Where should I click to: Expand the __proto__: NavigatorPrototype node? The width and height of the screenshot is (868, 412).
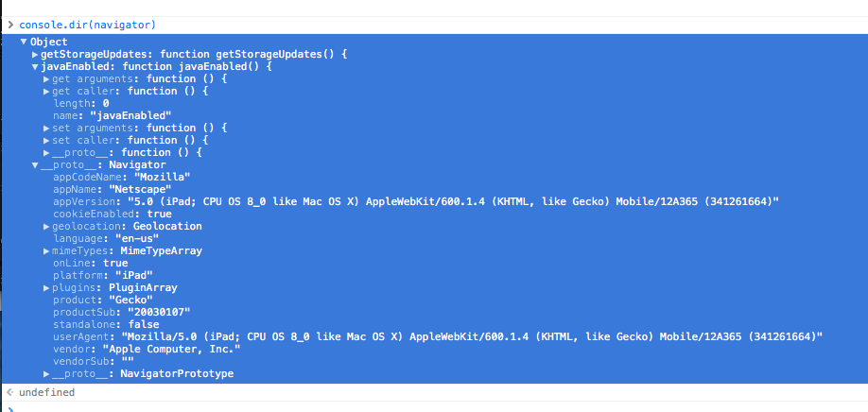(x=46, y=373)
